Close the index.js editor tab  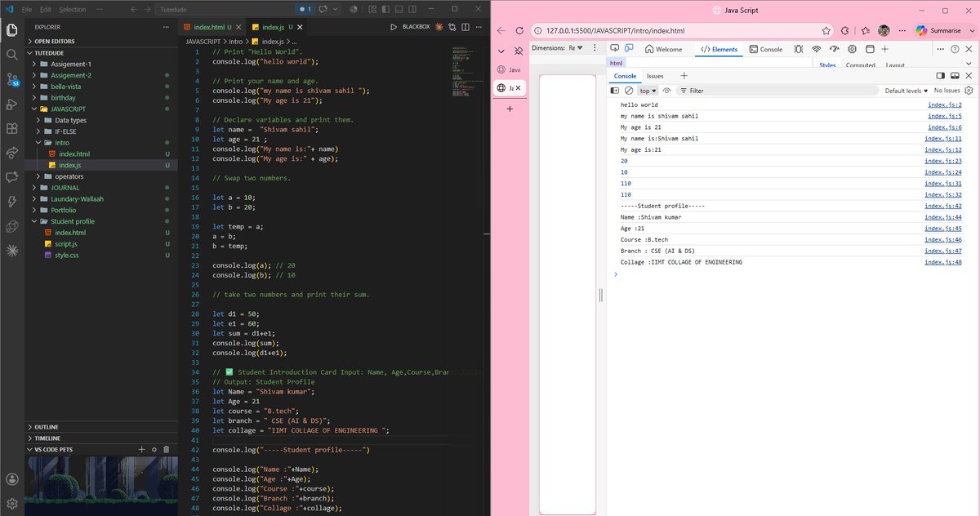pyautogui.click(x=300, y=27)
